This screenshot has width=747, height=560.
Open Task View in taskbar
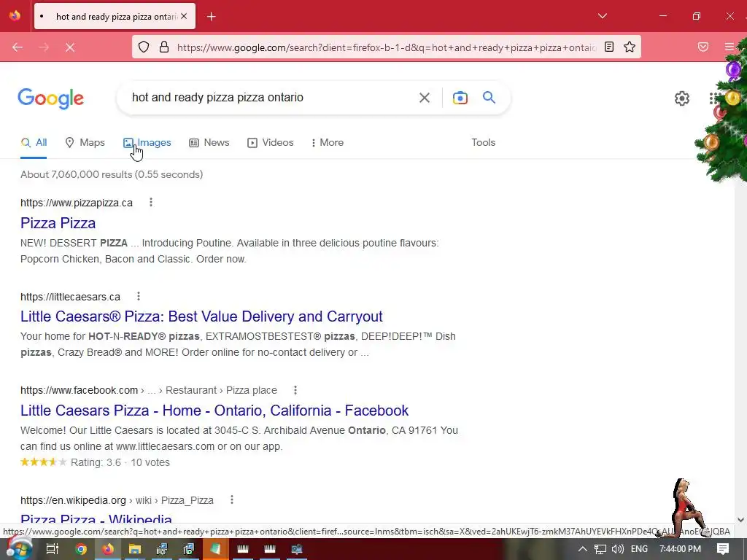click(x=53, y=549)
